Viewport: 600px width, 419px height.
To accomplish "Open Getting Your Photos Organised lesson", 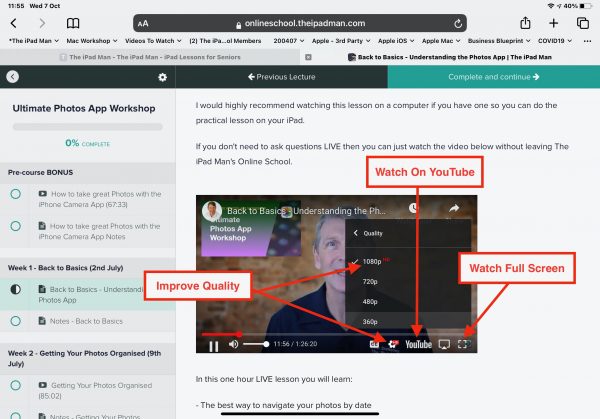I will [x=96, y=390].
